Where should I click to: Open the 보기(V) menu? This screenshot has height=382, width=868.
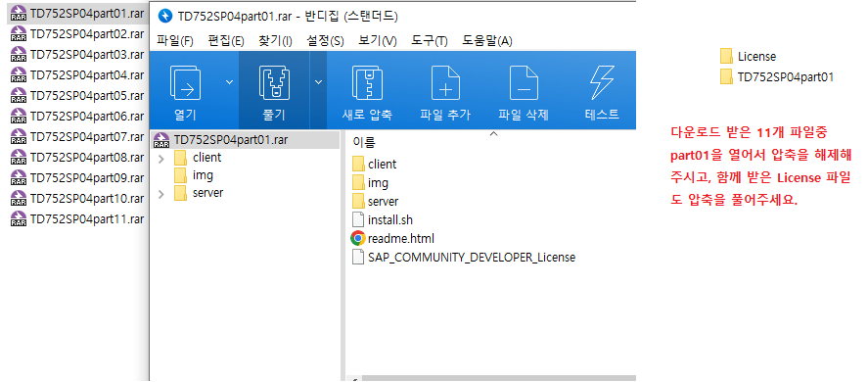tap(378, 40)
